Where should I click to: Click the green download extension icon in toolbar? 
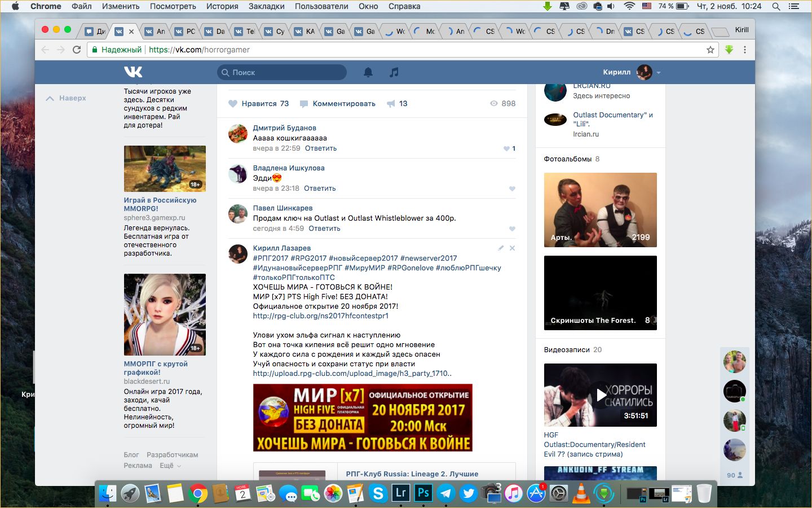point(729,50)
